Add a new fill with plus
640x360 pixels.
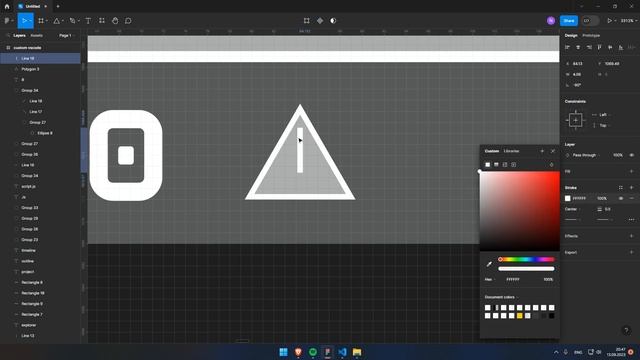point(631,171)
